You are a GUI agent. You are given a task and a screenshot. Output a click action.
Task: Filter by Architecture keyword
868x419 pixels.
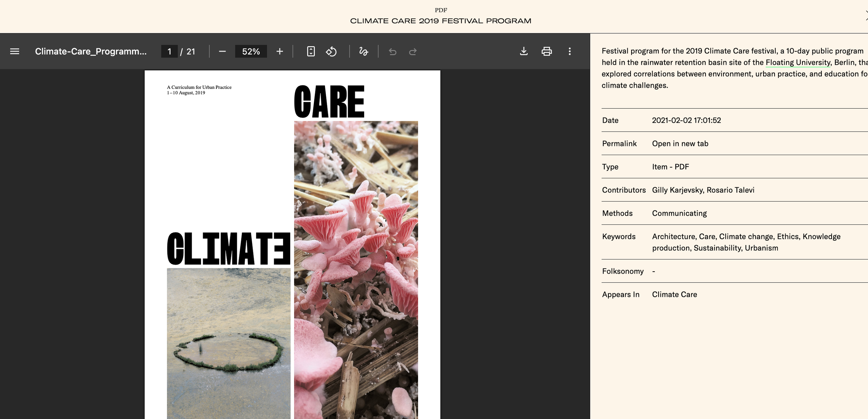[x=674, y=237]
